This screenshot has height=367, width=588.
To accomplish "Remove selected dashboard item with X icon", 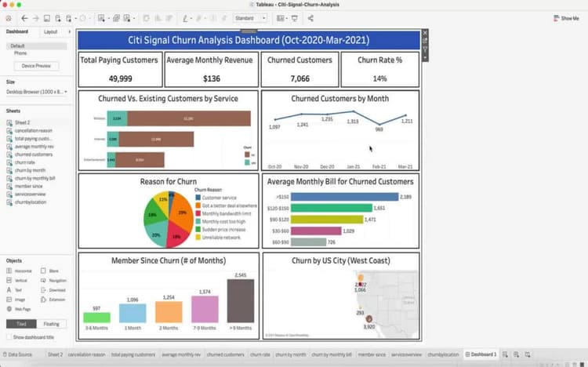I will [425, 33].
